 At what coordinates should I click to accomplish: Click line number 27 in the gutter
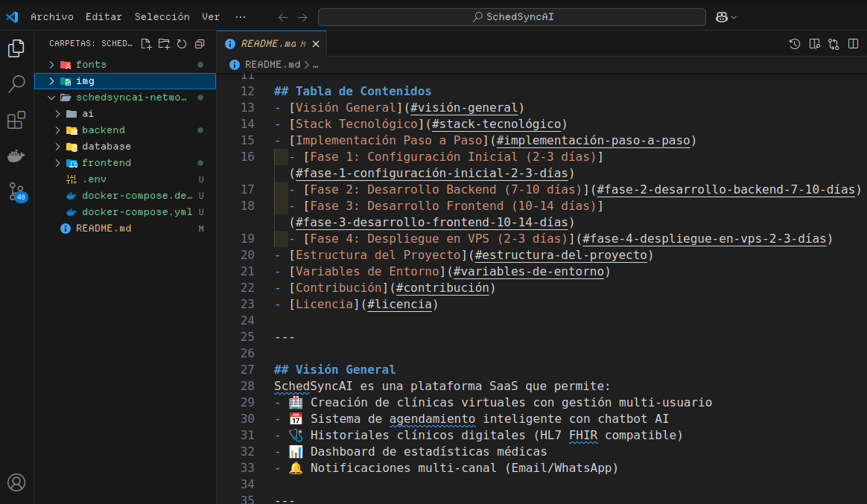(x=248, y=370)
